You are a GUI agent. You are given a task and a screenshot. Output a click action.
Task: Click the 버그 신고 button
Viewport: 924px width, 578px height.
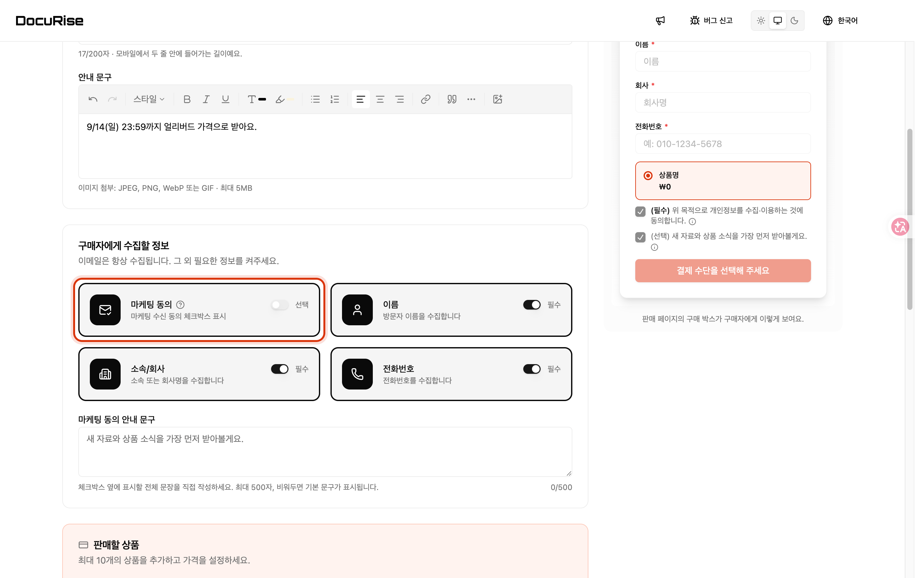click(x=711, y=21)
